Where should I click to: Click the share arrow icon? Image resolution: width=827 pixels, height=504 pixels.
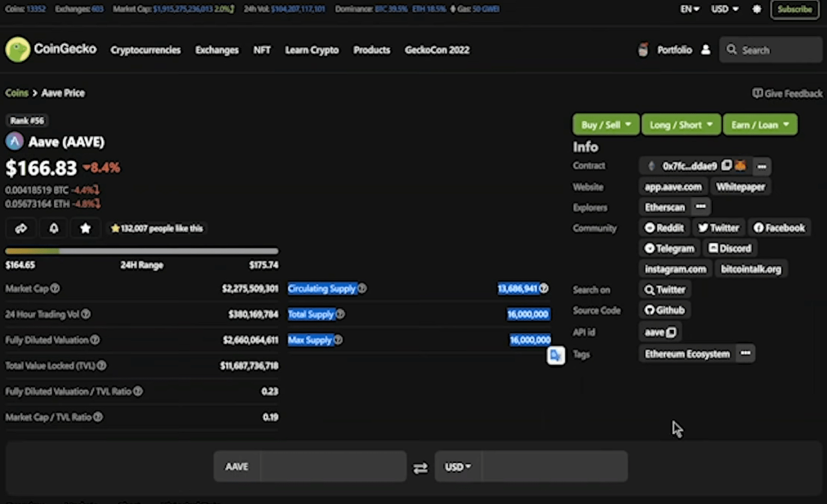[21, 228]
